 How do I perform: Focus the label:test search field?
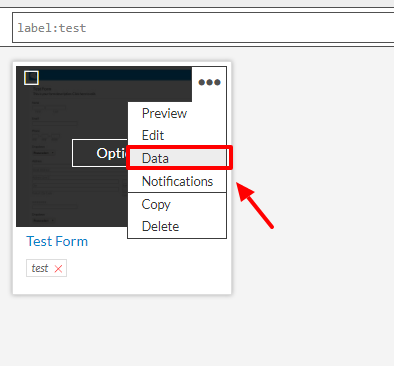click(x=203, y=28)
